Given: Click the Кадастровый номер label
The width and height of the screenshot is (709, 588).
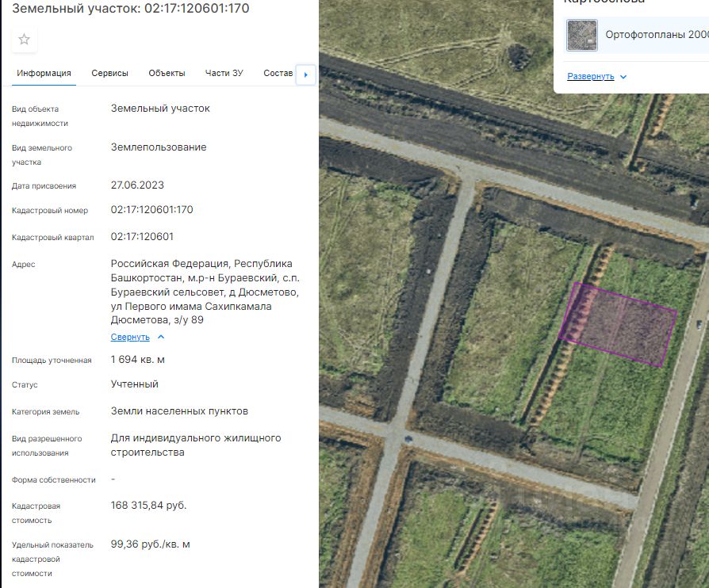Looking at the screenshot, I should click(x=50, y=211).
